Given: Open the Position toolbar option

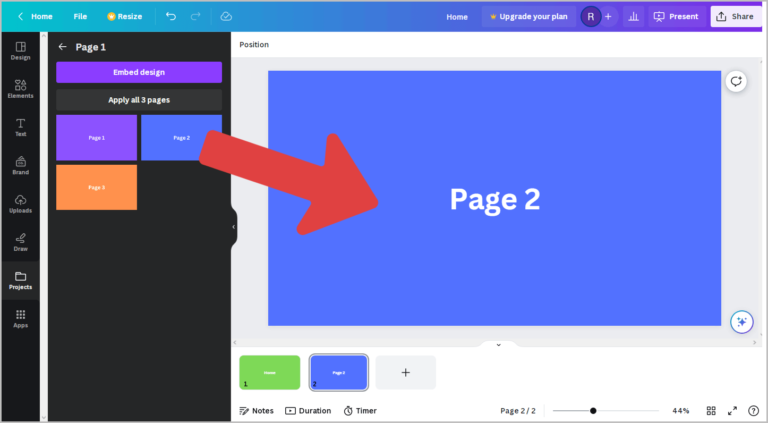Looking at the screenshot, I should 254,45.
